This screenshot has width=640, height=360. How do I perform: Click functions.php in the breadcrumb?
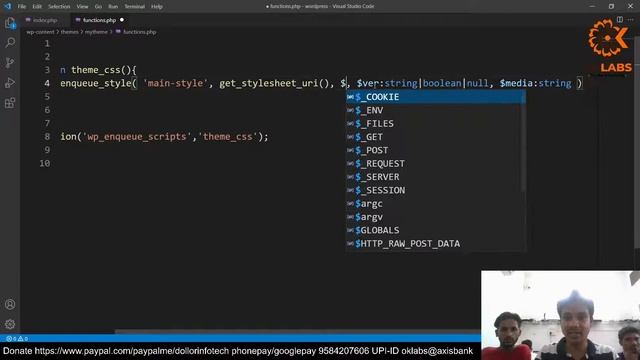coord(139,32)
